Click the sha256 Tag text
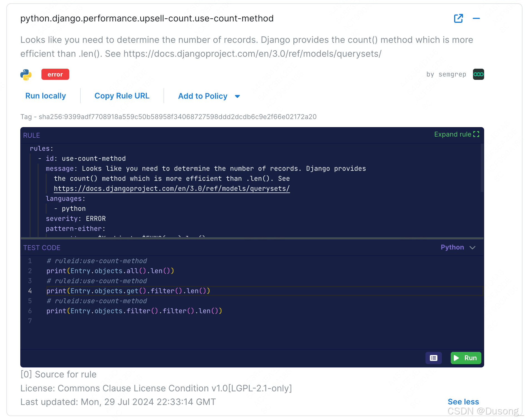525x420 pixels. tap(169, 117)
